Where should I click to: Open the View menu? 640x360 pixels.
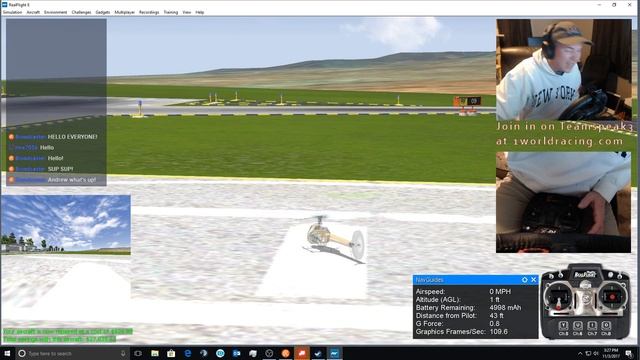tap(187, 12)
